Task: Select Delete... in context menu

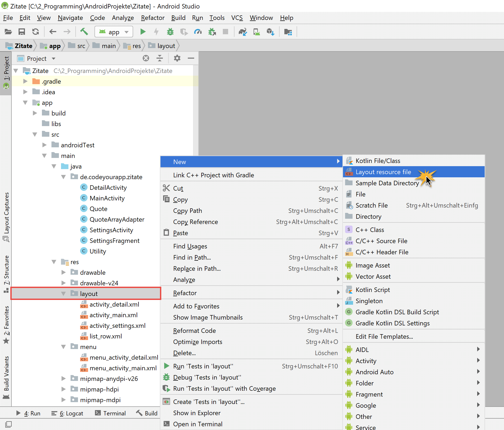Action: click(x=251, y=353)
